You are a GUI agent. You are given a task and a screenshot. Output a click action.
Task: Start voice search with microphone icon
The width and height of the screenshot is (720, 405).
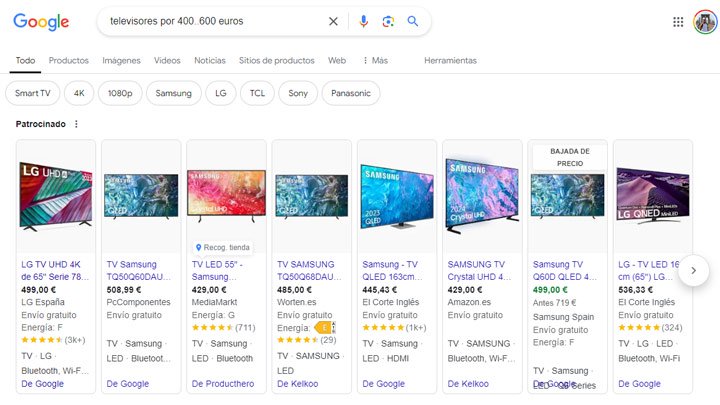(x=363, y=21)
